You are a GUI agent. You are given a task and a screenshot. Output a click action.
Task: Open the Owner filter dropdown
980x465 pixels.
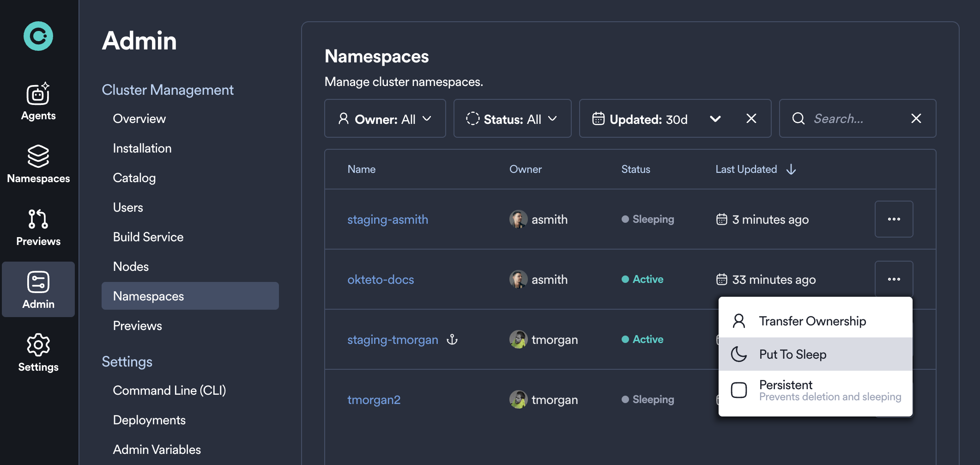click(x=385, y=119)
